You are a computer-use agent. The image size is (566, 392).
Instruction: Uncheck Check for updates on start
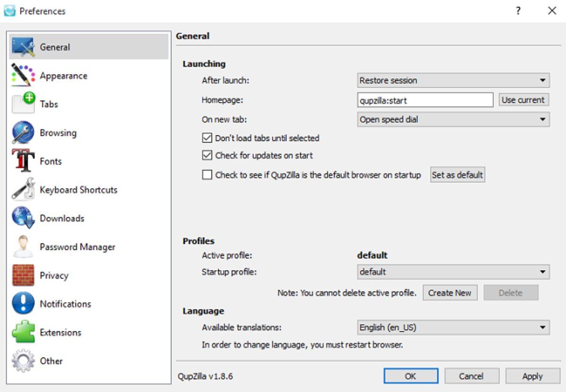[207, 155]
